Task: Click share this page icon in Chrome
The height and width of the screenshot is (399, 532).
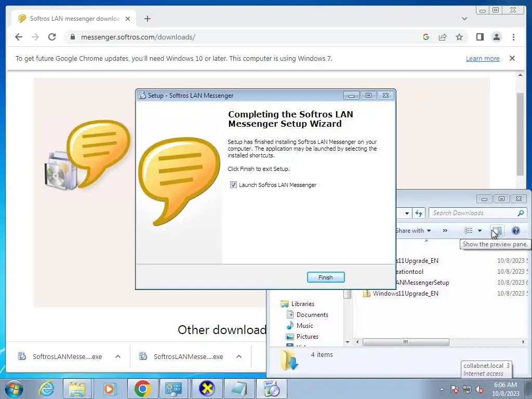Action: tap(443, 37)
